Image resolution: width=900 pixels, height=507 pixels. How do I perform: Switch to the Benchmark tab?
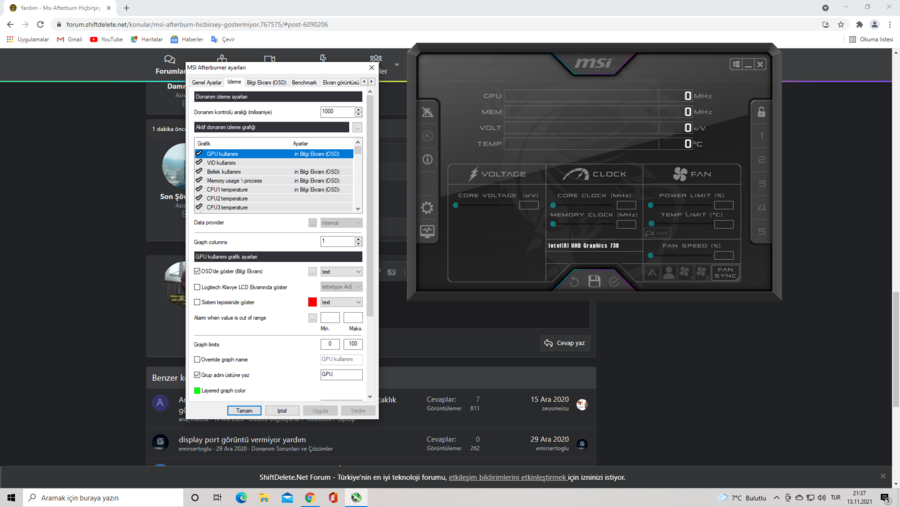tap(304, 83)
